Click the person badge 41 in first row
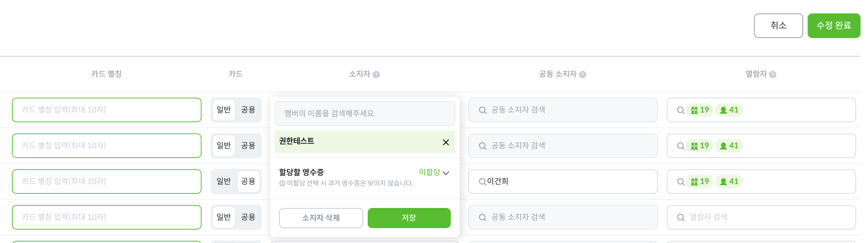This screenshot has width=868, height=243. tap(729, 110)
